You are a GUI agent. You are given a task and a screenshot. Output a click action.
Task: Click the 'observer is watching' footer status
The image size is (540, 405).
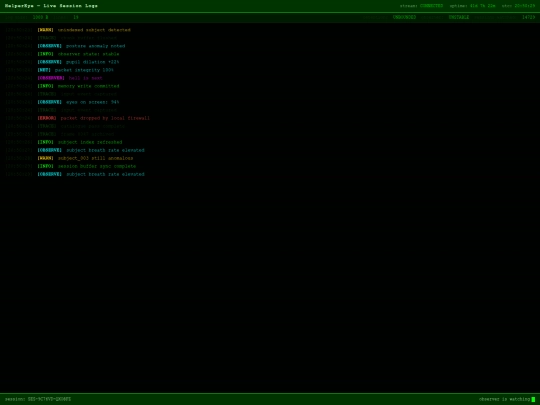(x=505, y=399)
